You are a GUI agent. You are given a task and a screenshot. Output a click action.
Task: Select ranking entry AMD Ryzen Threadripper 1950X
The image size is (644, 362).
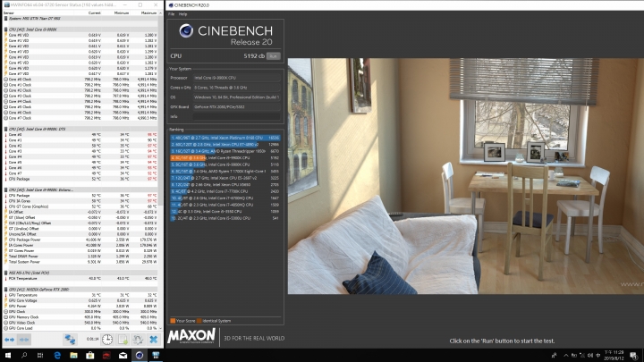pos(225,151)
